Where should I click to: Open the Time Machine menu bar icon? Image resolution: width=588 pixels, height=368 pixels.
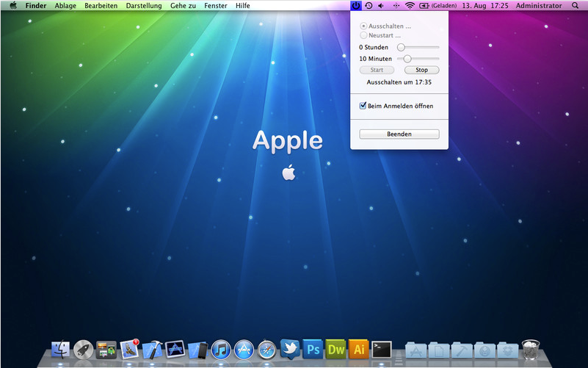pyautogui.click(x=369, y=6)
